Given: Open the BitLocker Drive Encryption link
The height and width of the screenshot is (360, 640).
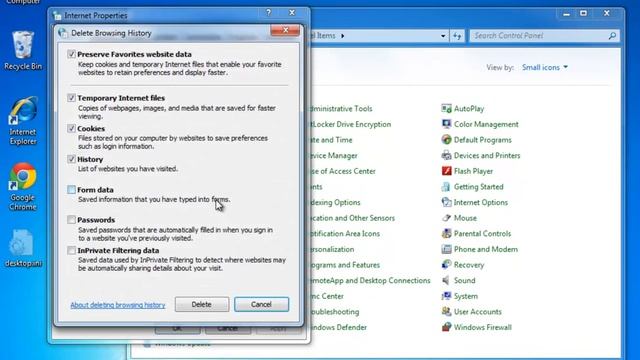Looking at the screenshot, I should click(351, 124).
